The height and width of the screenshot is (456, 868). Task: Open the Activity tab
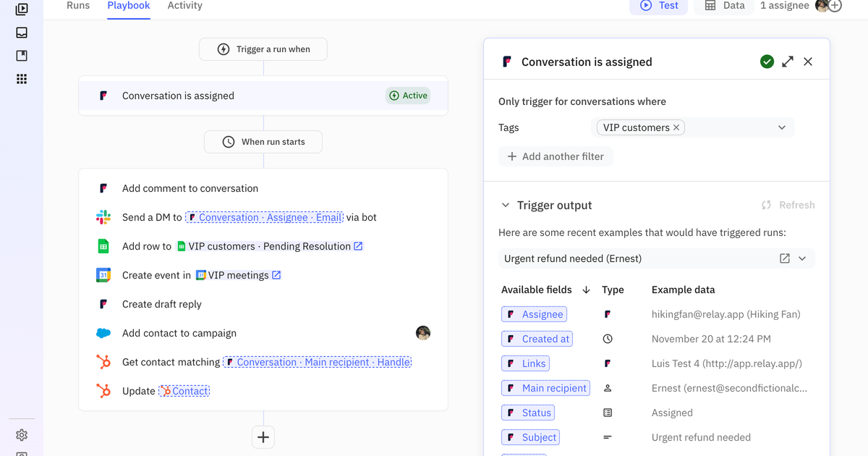[184, 6]
